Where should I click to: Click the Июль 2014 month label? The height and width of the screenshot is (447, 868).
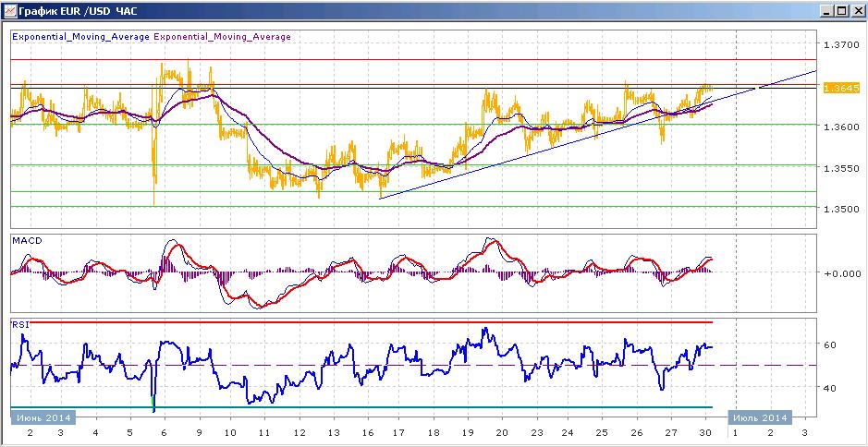tap(760, 417)
